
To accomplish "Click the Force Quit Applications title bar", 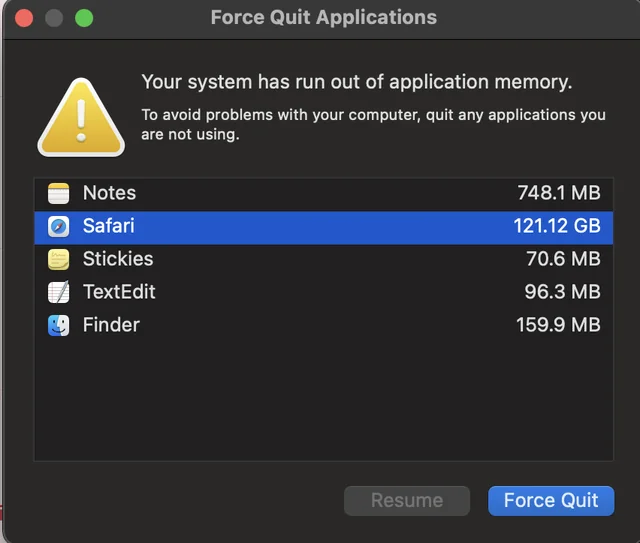I will (323, 18).
